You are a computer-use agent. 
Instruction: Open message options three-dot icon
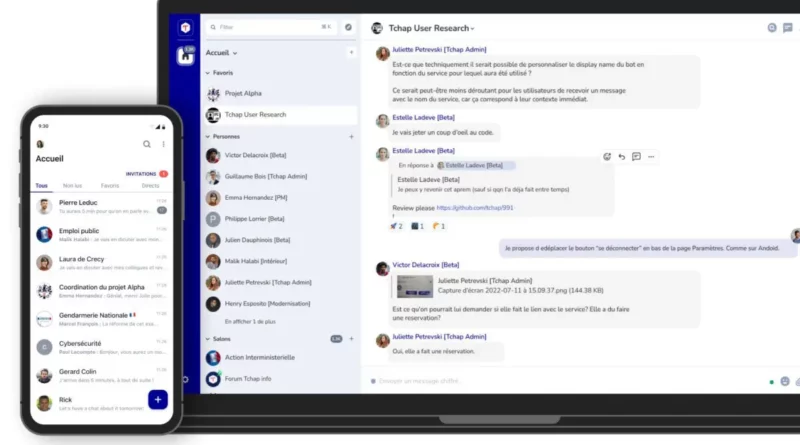[x=651, y=157]
